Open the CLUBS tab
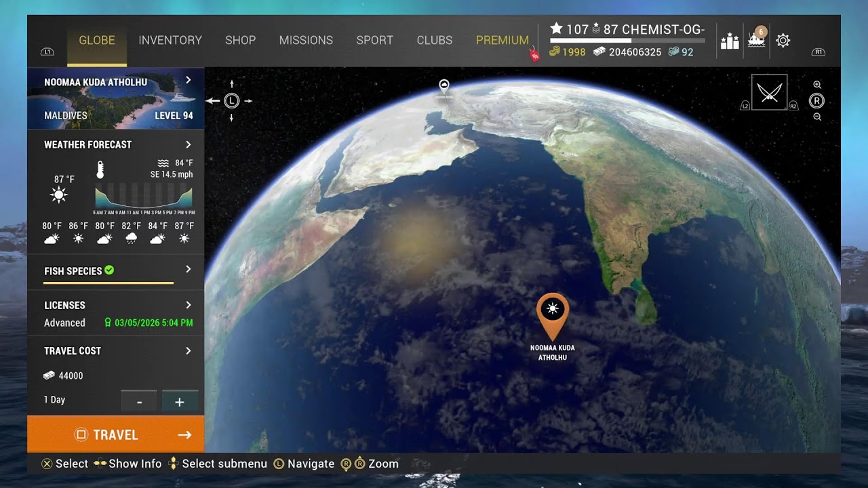The height and width of the screenshot is (488, 868). 435,40
